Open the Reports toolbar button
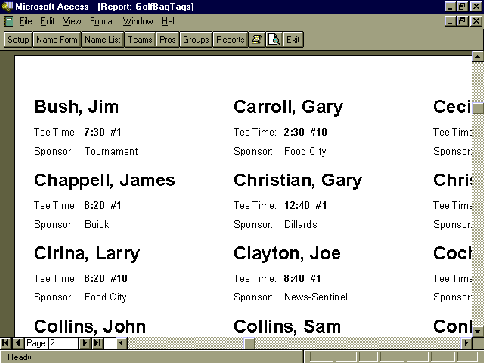Viewport: 484px width, 363px height. 230,40
